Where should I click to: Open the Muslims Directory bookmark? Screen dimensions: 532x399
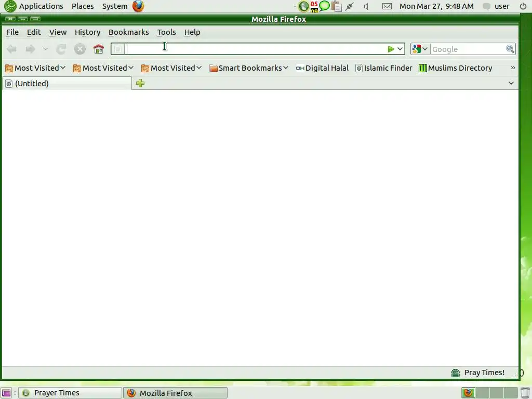455,68
